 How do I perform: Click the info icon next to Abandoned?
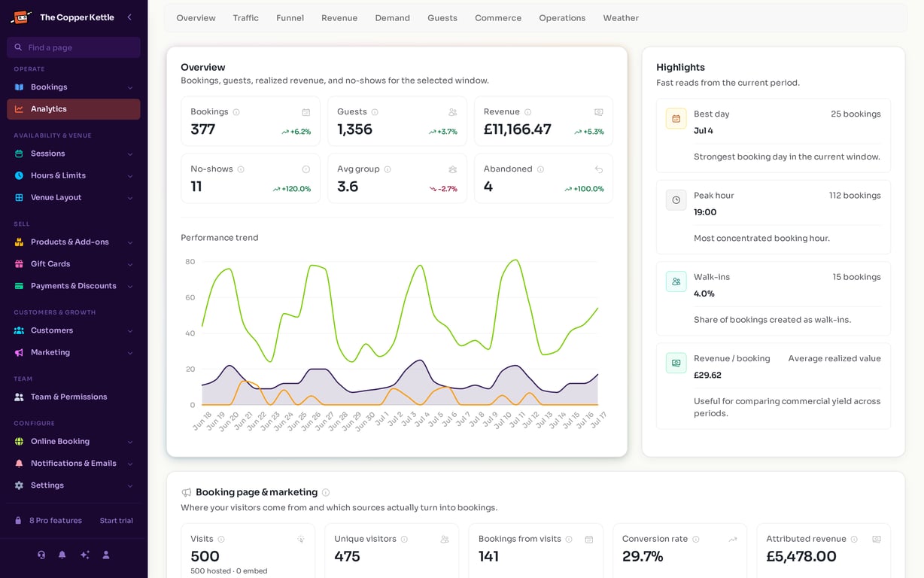(x=540, y=169)
